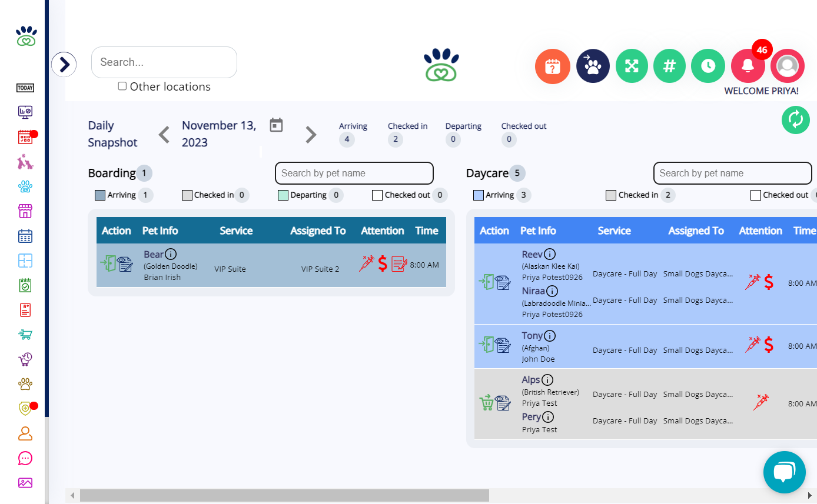This screenshot has height=504, width=817.
Task: Go to previous day in Daily Snapshot
Action: point(164,135)
